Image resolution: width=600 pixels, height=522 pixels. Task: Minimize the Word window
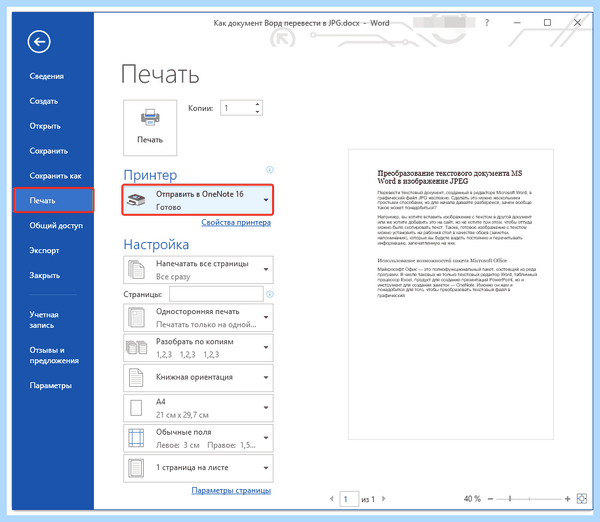[517, 23]
